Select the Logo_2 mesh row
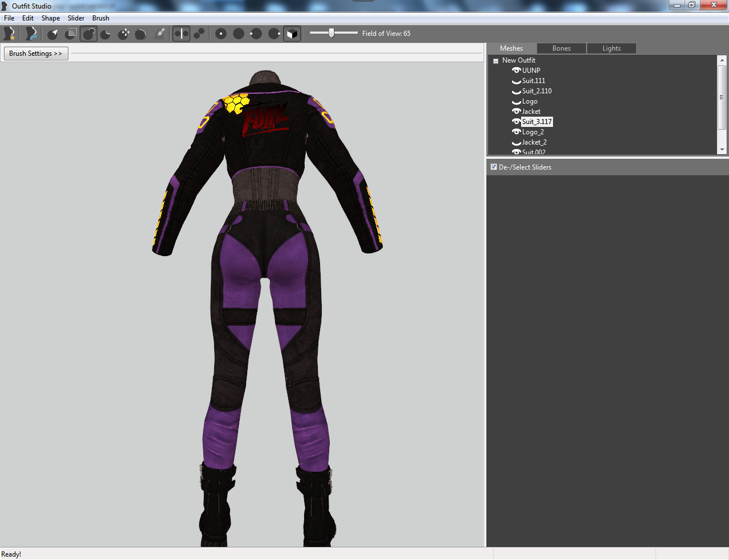The height and width of the screenshot is (560, 729). pos(533,132)
